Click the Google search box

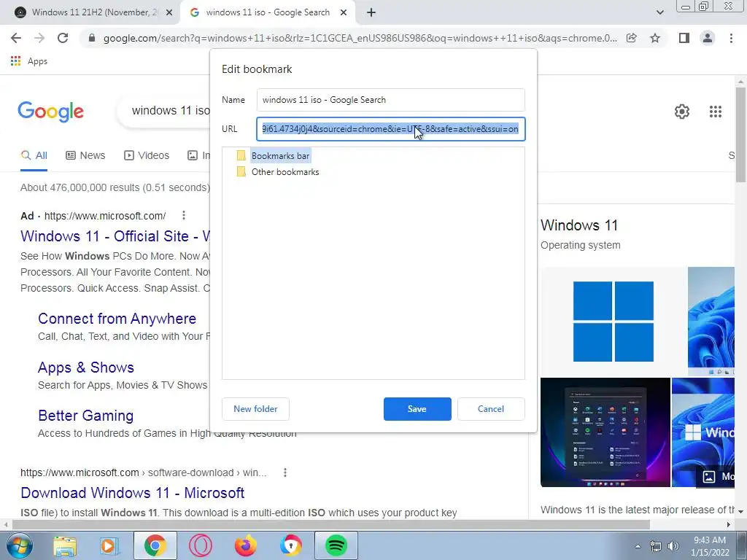[x=164, y=111]
